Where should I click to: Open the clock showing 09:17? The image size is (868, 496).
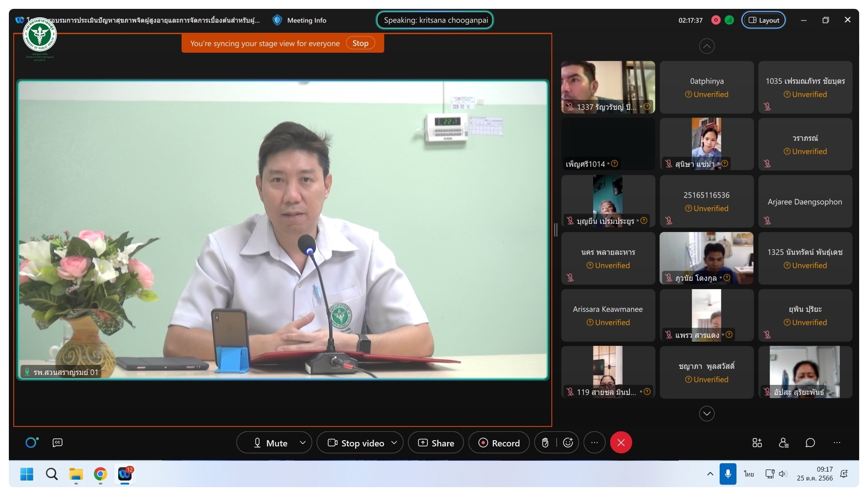point(815,474)
